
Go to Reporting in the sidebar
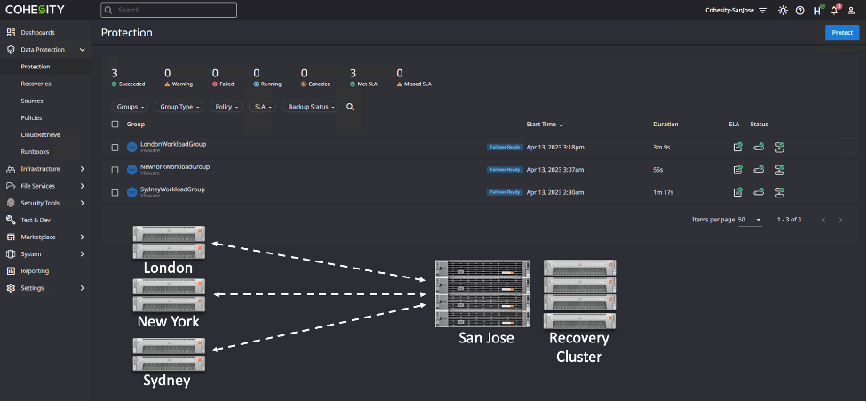coord(35,271)
